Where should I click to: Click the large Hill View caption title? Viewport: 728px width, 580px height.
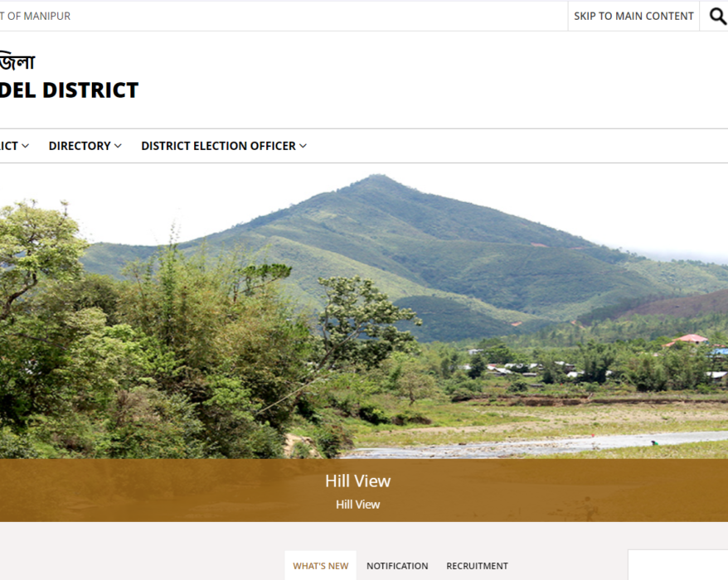pyautogui.click(x=357, y=481)
